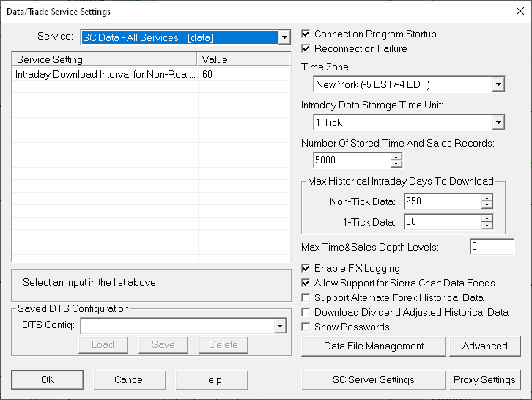Select Intraday Download Interval for Non-Real... row
Viewport: 532px width, 400px height.
pyautogui.click(x=152, y=74)
